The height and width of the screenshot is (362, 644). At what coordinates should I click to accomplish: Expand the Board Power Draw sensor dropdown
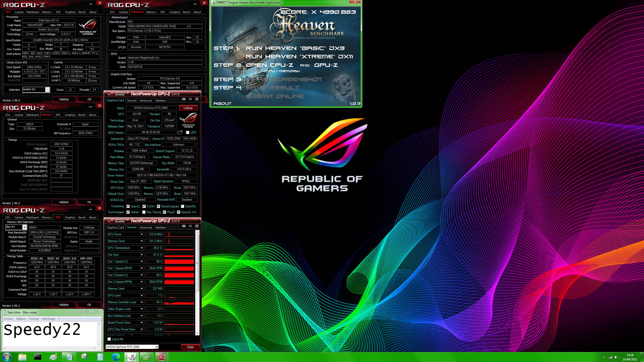142,323
